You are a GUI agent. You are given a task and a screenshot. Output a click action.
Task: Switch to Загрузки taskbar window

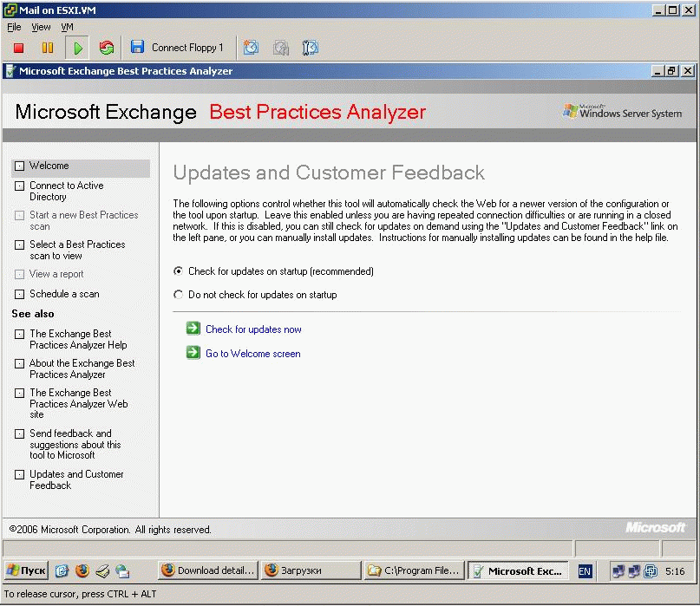[x=311, y=570]
